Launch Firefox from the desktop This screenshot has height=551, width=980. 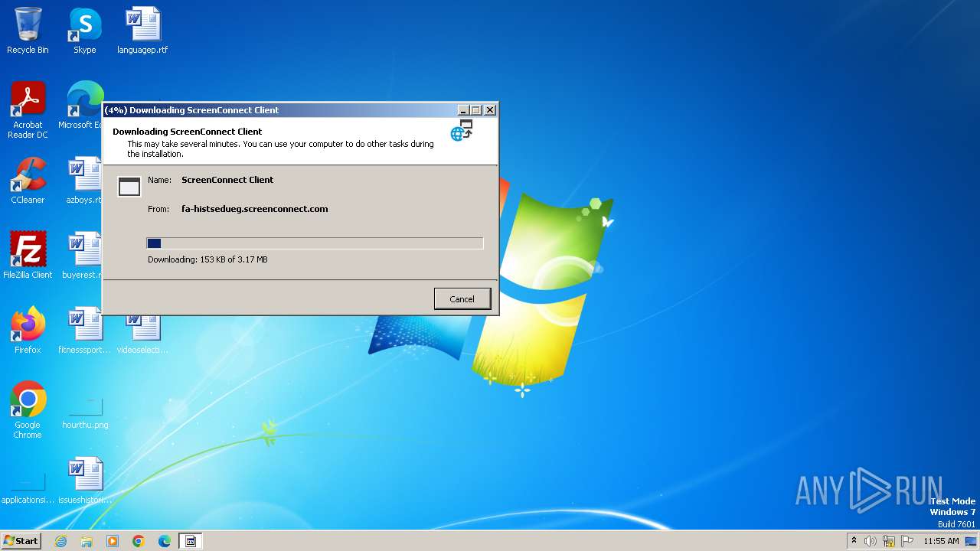pyautogui.click(x=28, y=330)
